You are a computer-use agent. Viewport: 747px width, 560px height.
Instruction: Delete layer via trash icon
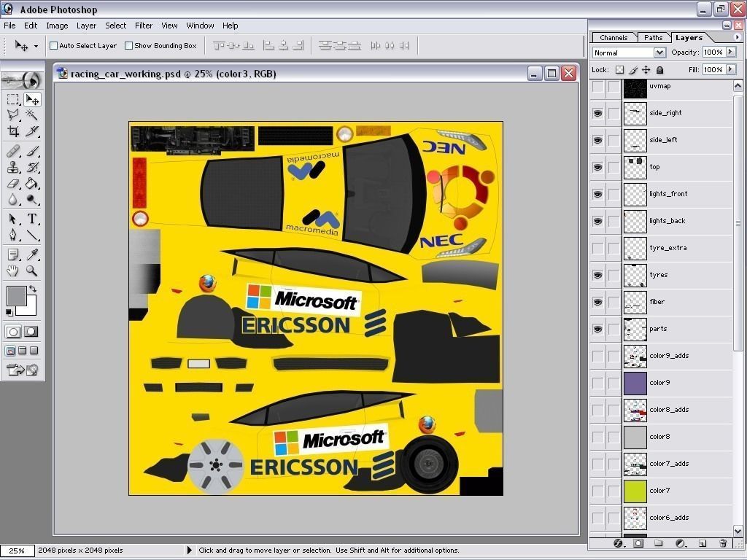[723, 543]
